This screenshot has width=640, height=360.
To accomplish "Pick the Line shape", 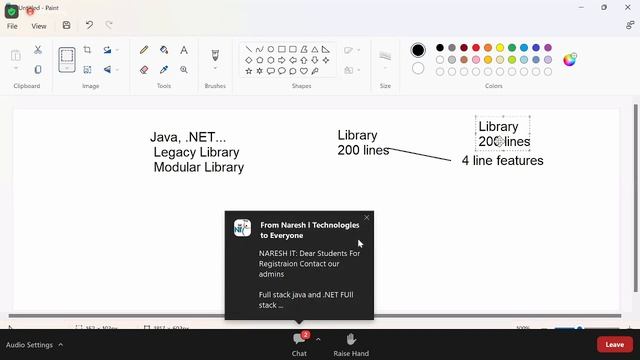I will pyautogui.click(x=249, y=49).
